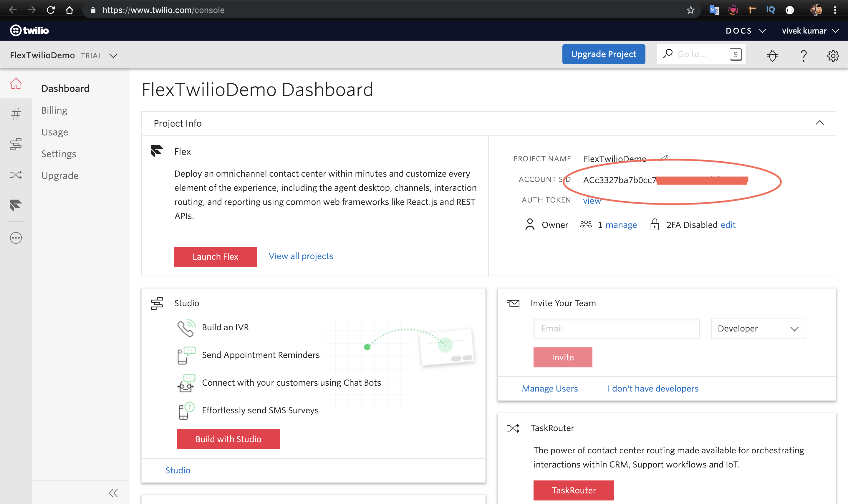The height and width of the screenshot is (504, 848).
Task: Open Settings in the sidebar menu
Action: coord(59,154)
